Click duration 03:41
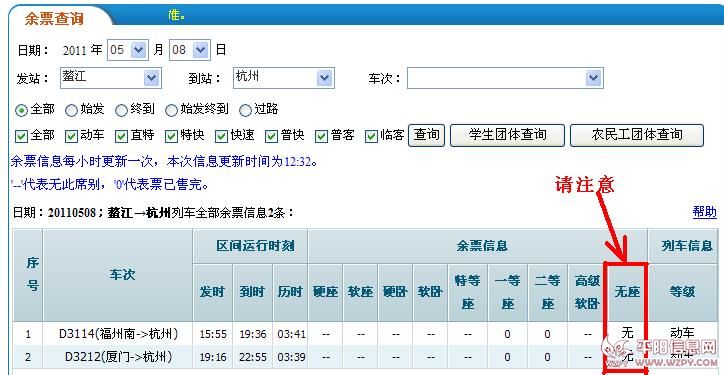The height and width of the screenshot is (375, 724). click(290, 333)
